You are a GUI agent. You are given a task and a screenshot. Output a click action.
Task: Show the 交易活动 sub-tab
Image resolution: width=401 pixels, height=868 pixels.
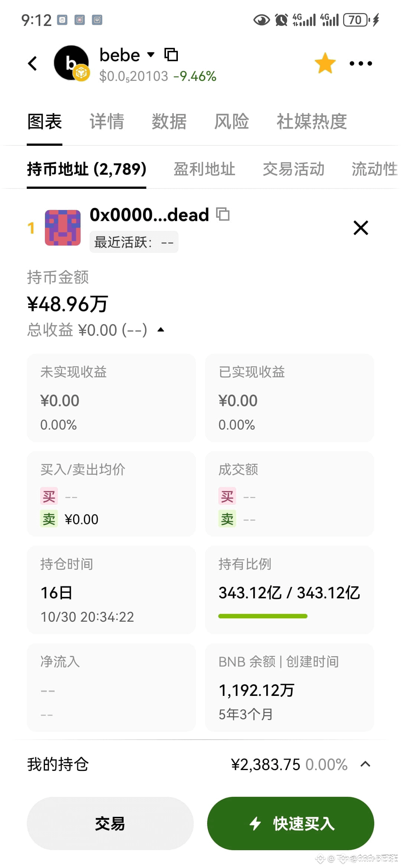tap(293, 169)
